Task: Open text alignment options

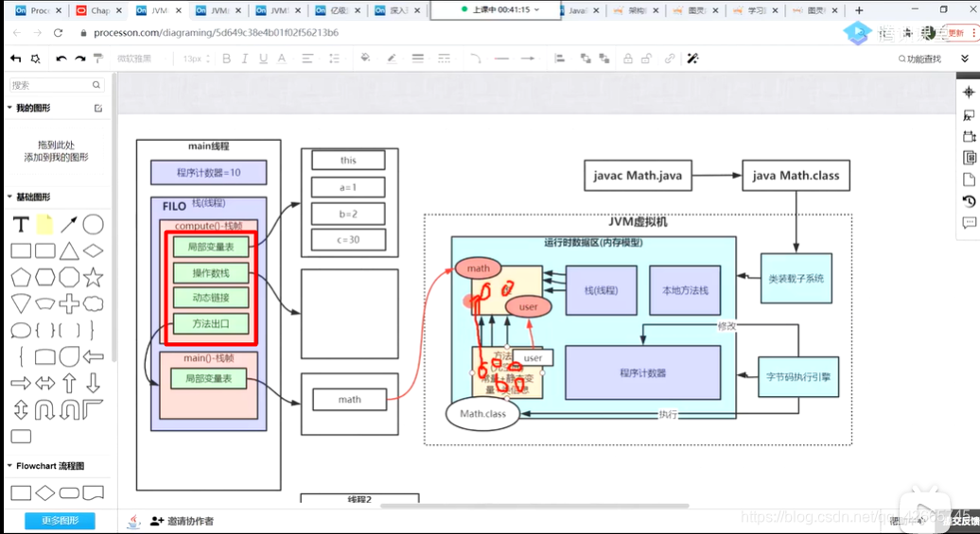Action: click(x=307, y=58)
